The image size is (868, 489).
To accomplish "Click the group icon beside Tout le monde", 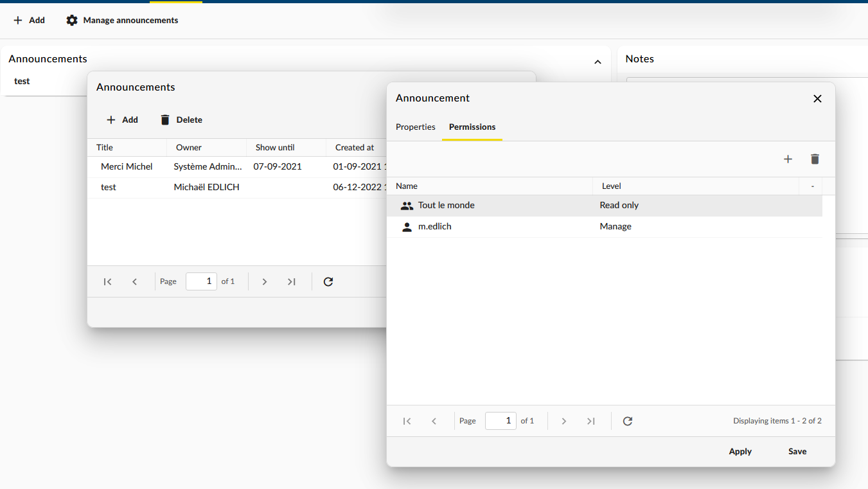I will (406, 205).
